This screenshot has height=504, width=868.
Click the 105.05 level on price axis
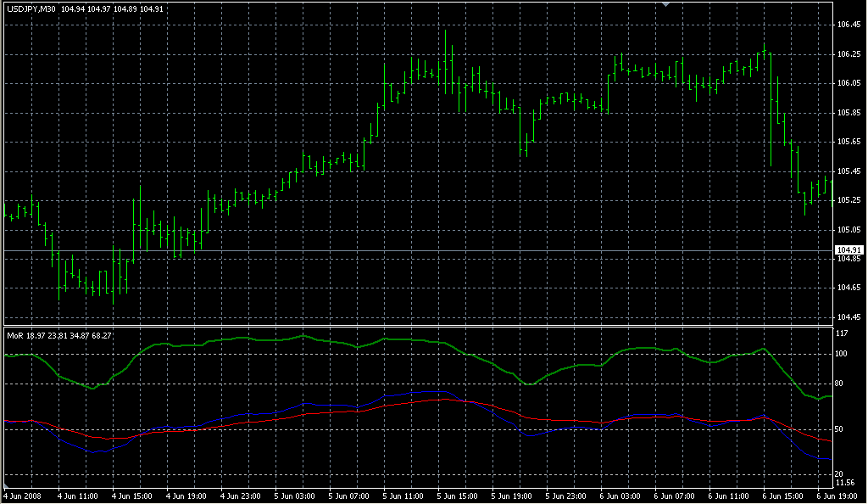pos(848,229)
